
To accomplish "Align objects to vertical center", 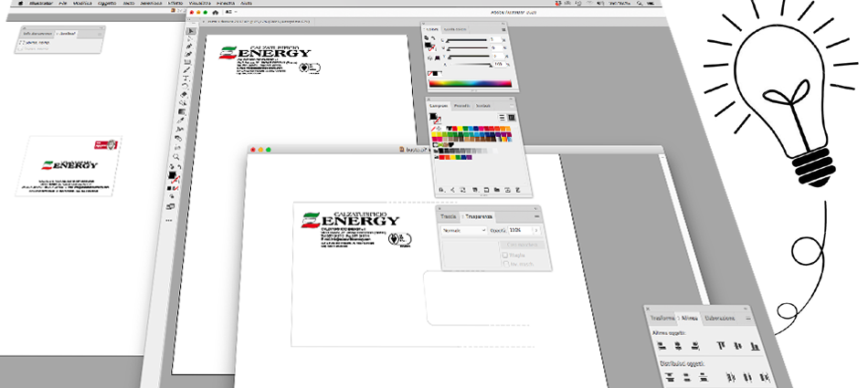I will pyautogui.click(x=738, y=347).
